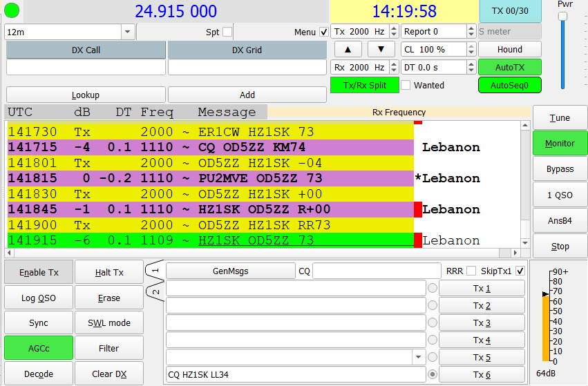
Task: Select the Tx 4 radio button
Action: 433,340
